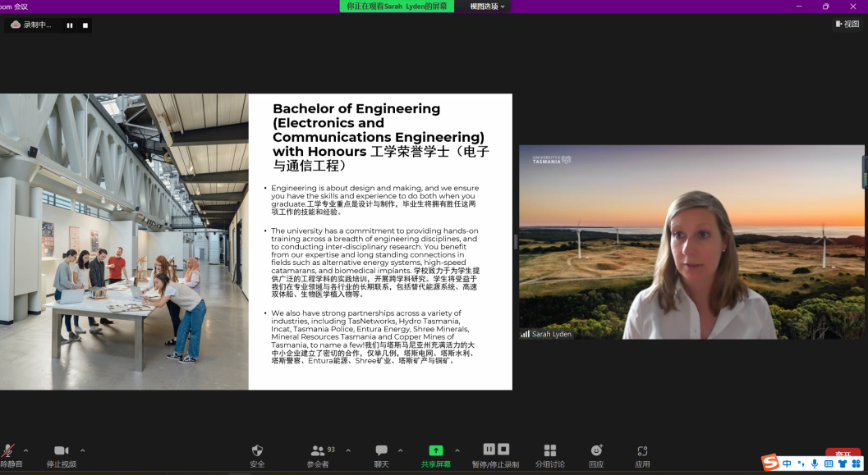Open the Chat (聊天) panel
Image resolution: width=868 pixels, height=475 pixels.
(381, 451)
